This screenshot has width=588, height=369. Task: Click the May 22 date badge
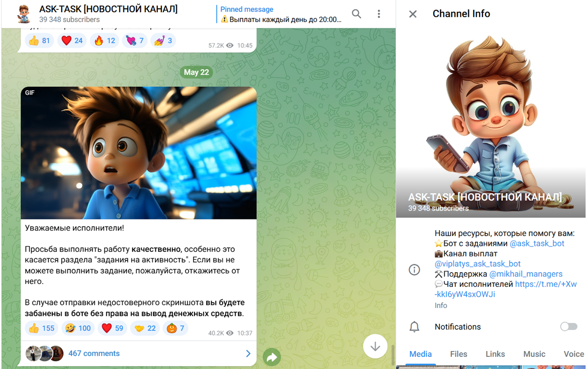[x=197, y=72]
